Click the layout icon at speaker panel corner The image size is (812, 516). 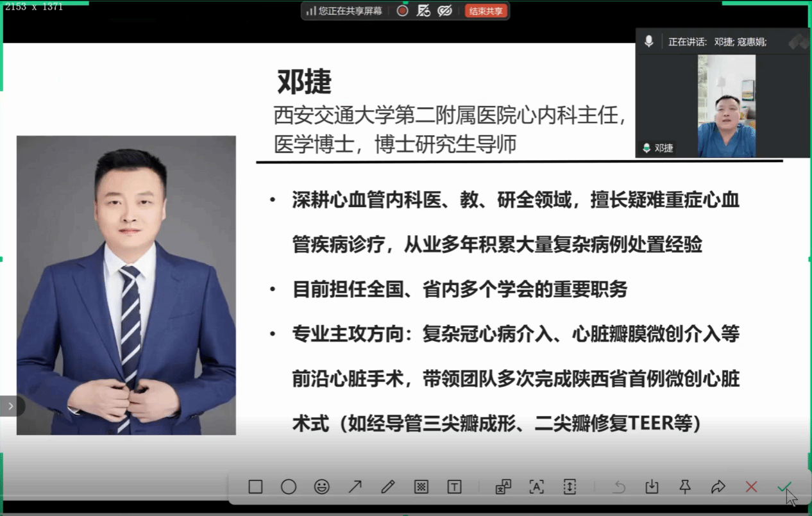coord(799,42)
